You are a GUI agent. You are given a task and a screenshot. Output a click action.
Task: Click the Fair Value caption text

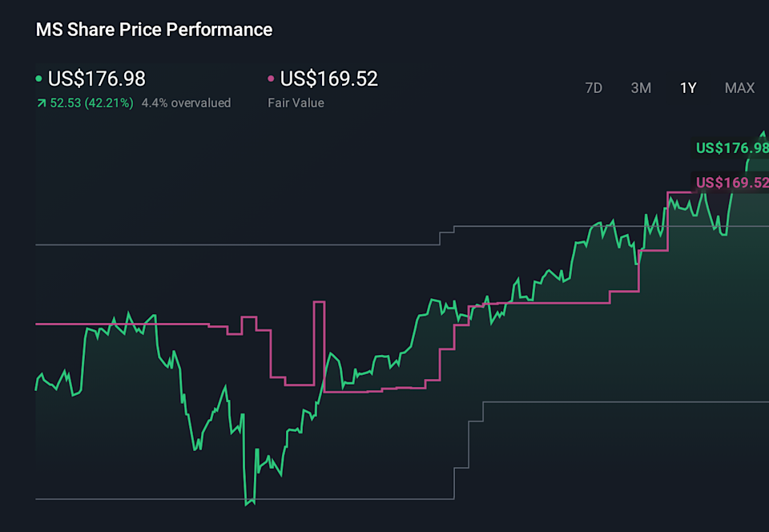(296, 103)
